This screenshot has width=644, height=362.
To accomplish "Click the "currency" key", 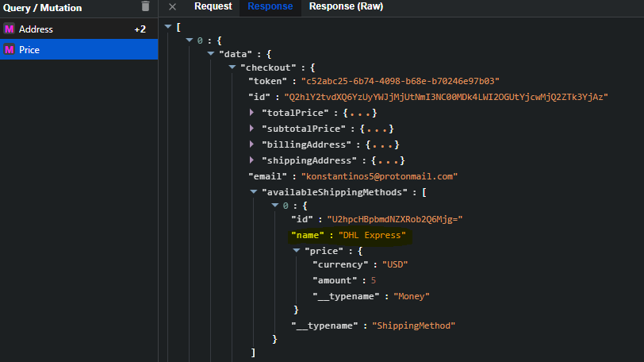I will click(x=340, y=264).
